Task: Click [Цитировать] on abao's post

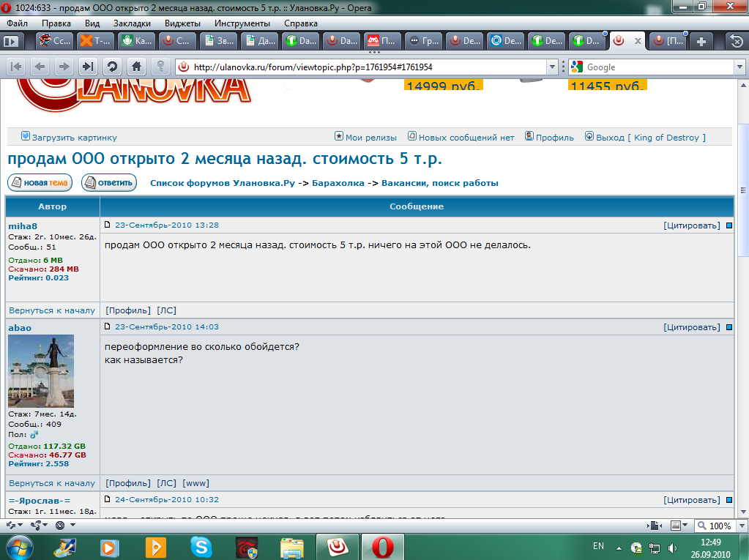Action: click(692, 327)
